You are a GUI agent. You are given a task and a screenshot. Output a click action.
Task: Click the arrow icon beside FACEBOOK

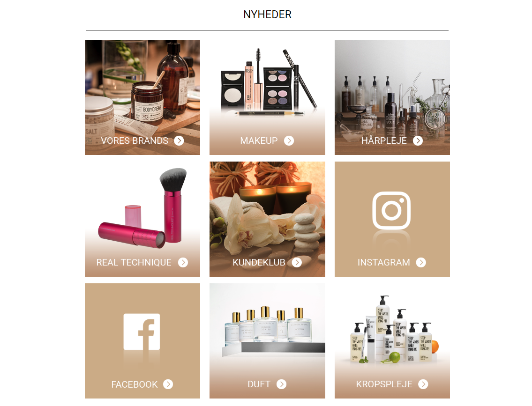point(168,384)
